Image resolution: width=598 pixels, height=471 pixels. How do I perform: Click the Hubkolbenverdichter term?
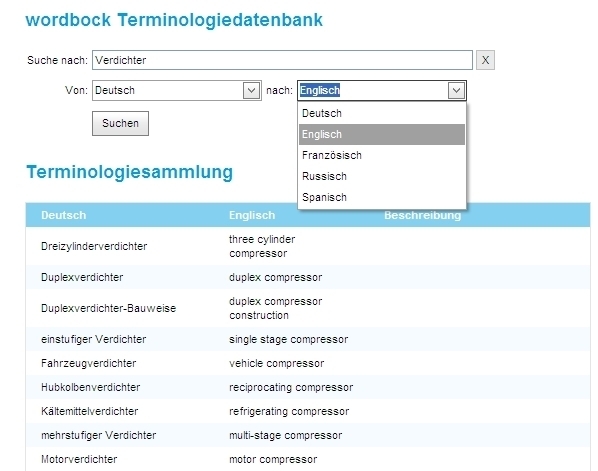tap(91, 387)
